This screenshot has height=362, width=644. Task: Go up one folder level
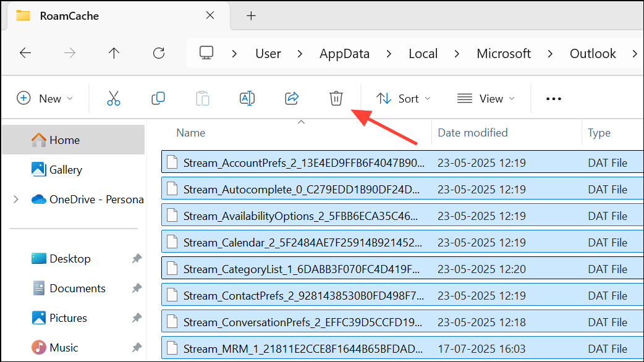click(114, 53)
